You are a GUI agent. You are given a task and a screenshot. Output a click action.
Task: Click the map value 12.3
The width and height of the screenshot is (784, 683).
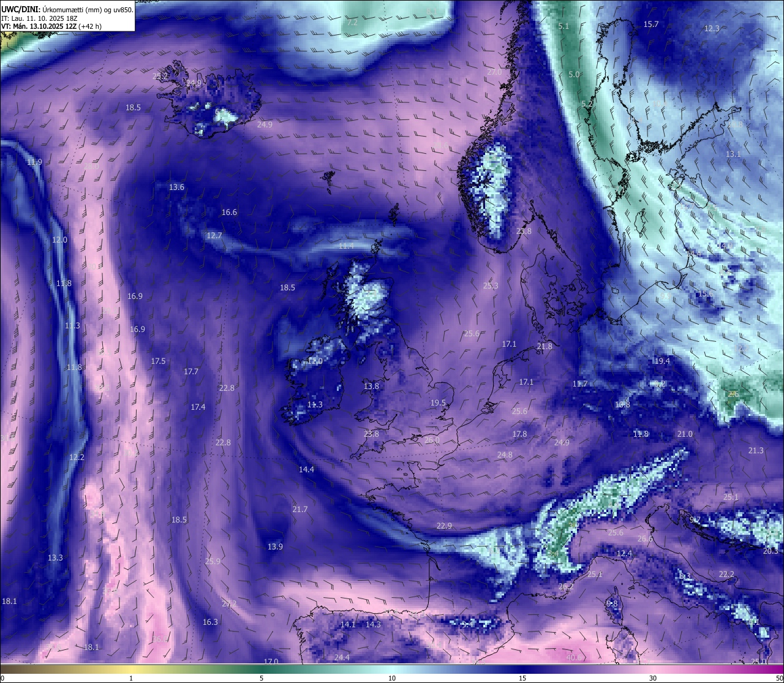pyautogui.click(x=712, y=29)
